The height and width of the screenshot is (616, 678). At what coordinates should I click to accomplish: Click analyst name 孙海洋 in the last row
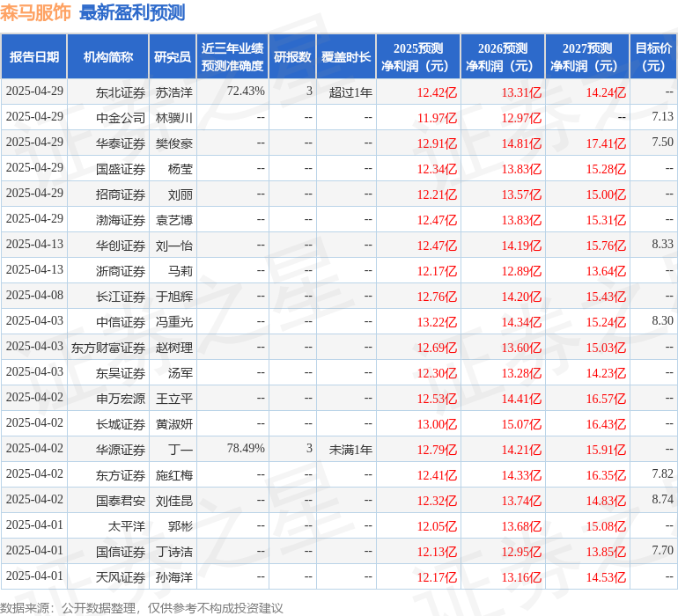(174, 576)
